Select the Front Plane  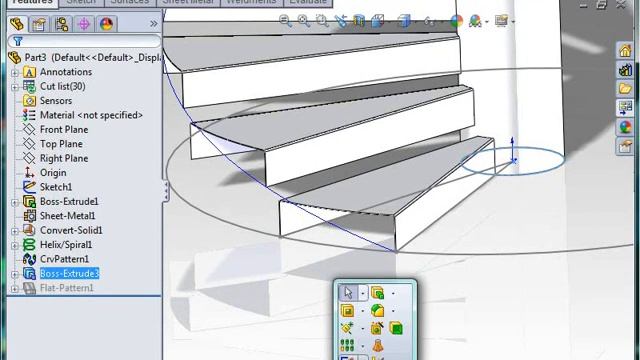point(64,129)
